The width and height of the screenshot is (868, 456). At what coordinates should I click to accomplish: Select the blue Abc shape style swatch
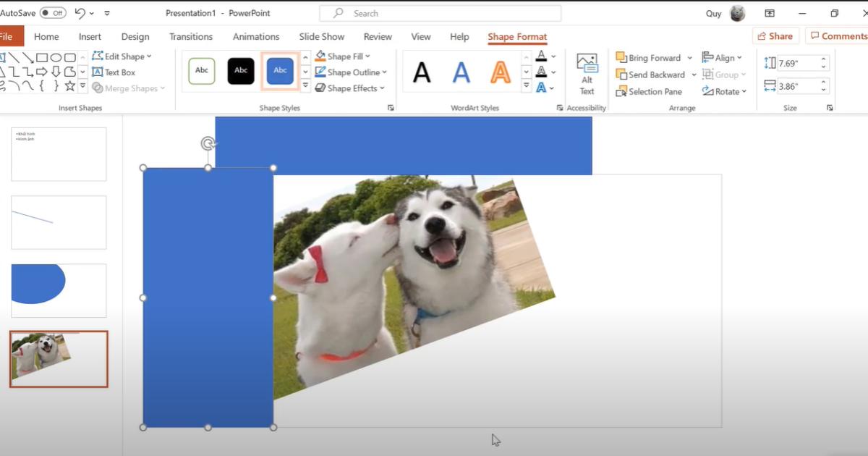pyautogui.click(x=280, y=71)
